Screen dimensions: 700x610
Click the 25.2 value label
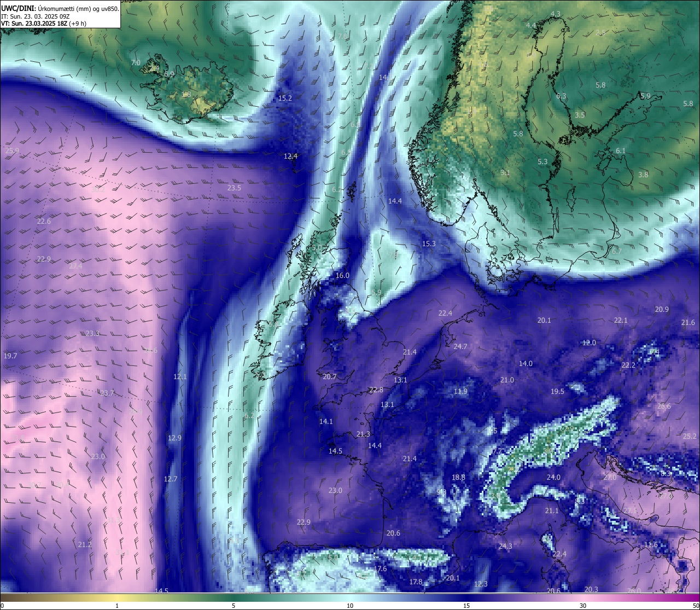(x=690, y=436)
